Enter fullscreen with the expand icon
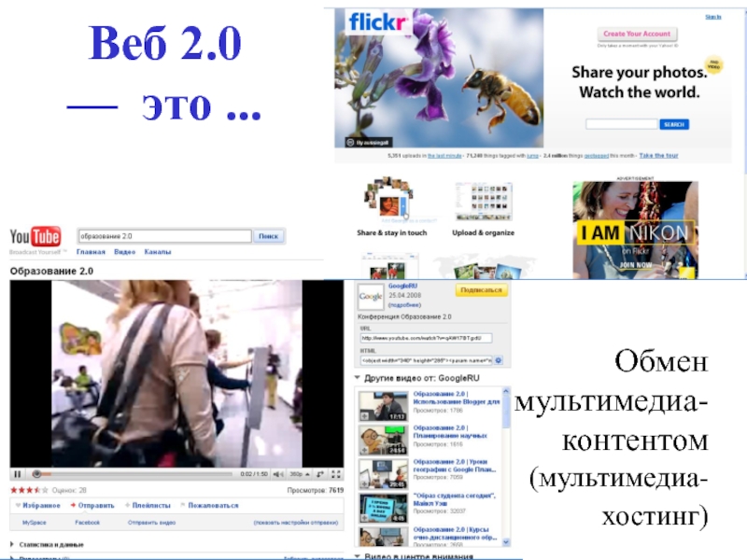This screenshot has width=747, height=560. (x=336, y=474)
